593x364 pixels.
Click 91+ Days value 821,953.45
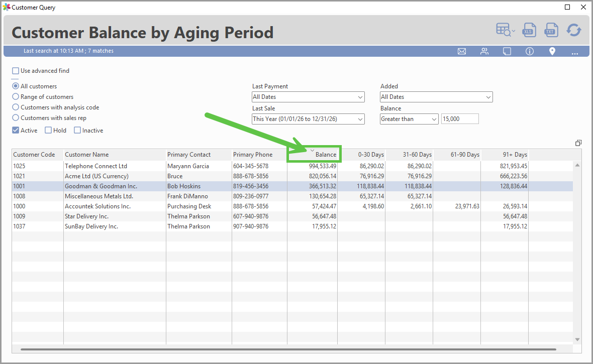pyautogui.click(x=513, y=166)
